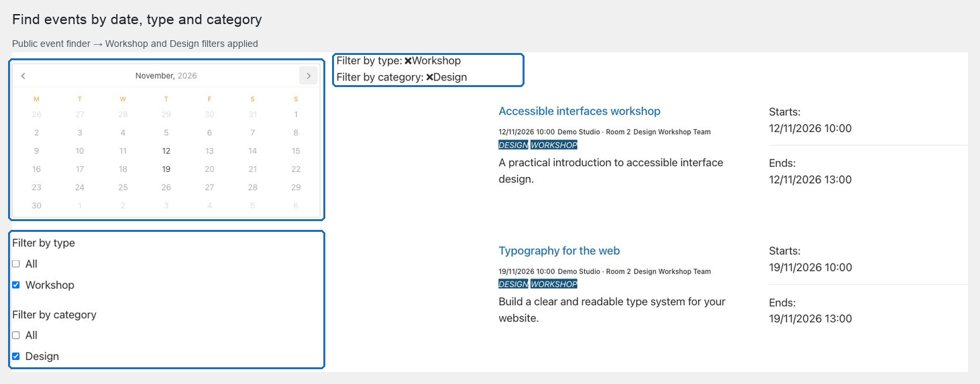Click WORKSHOP tag on Typography event
The width and height of the screenshot is (980, 384).
coord(554,284)
